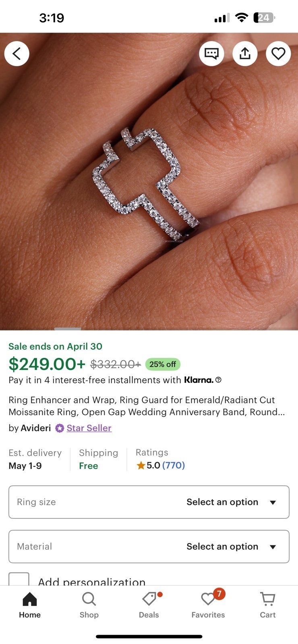Tap the ring product photo
Viewport: 298px width, 644px height.
149,181
